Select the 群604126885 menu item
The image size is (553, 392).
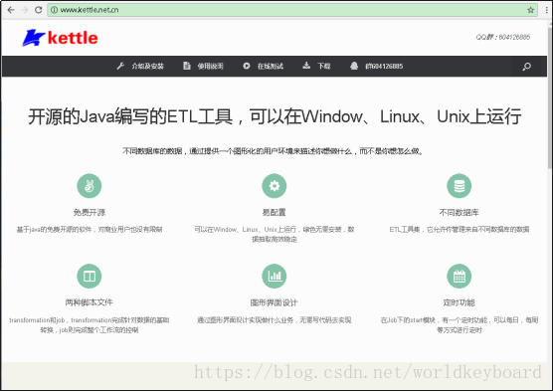(x=384, y=66)
